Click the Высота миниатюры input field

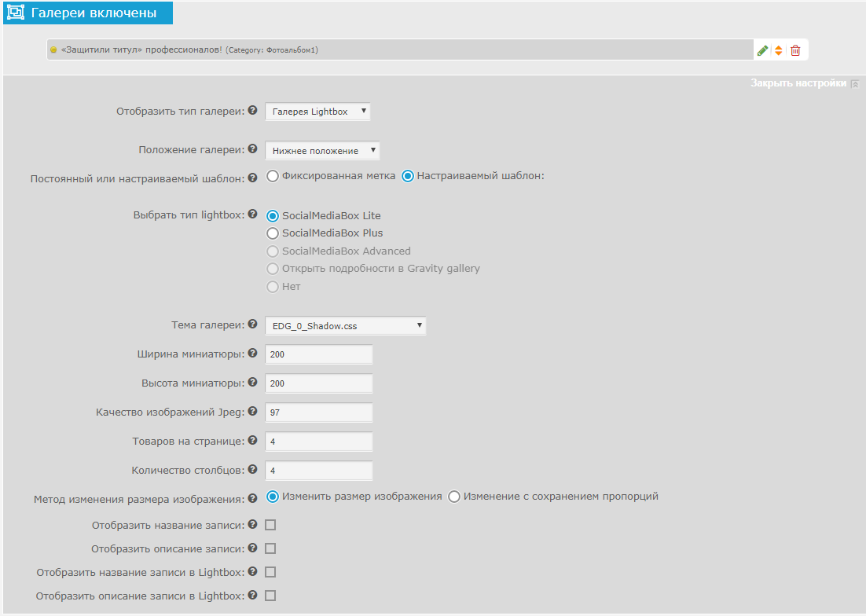tap(318, 383)
